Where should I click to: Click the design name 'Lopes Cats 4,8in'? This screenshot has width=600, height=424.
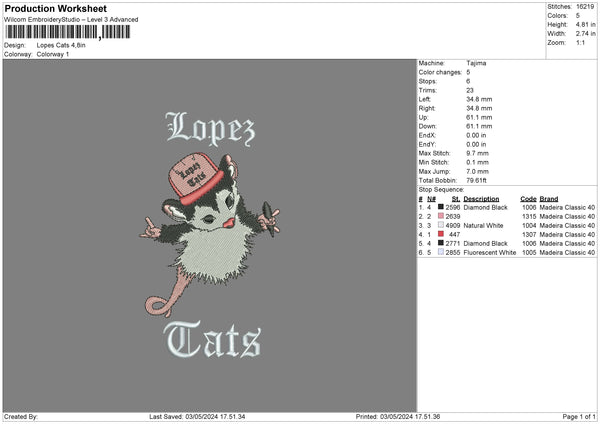click(61, 45)
